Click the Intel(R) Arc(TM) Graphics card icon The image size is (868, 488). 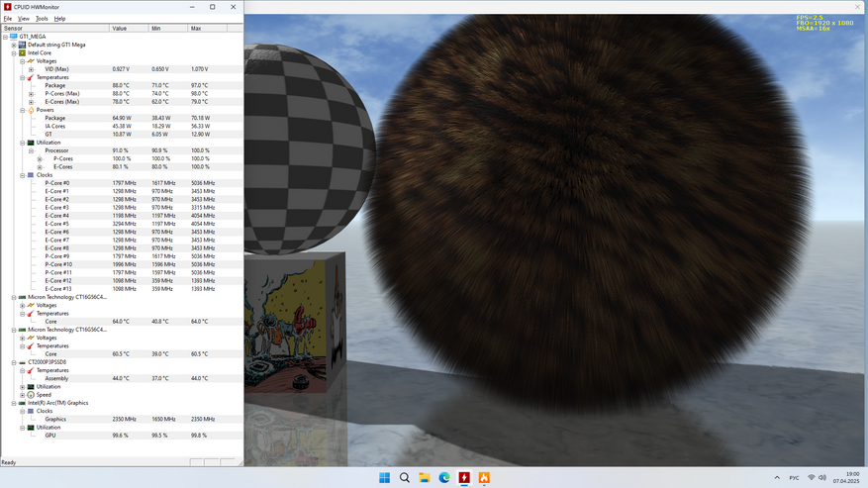click(x=22, y=403)
